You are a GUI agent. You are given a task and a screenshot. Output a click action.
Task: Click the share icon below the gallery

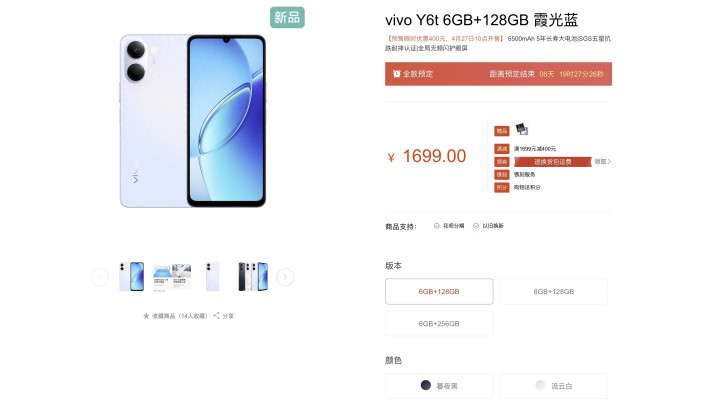(x=216, y=315)
